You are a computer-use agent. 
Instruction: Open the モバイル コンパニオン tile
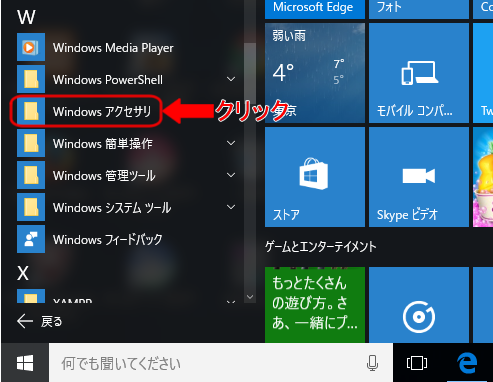coord(419,73)
